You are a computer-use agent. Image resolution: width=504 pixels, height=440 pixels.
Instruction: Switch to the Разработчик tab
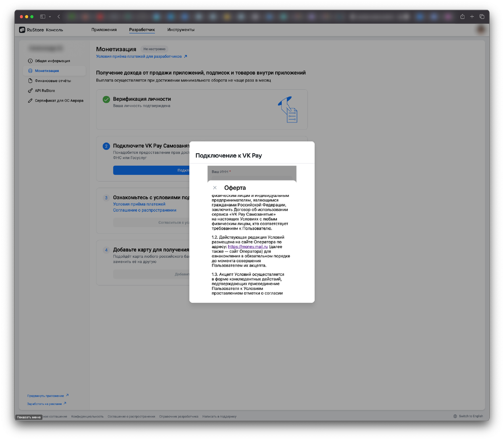[142, 30]
